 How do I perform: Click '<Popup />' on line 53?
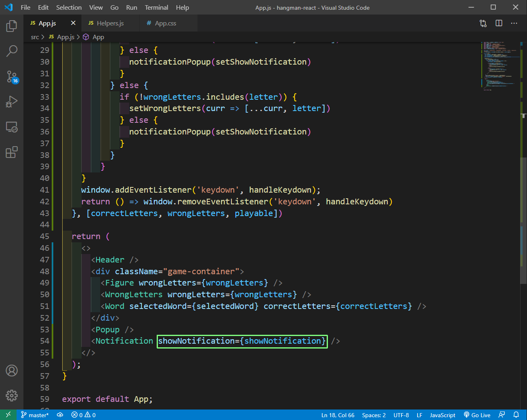point(112,330)
